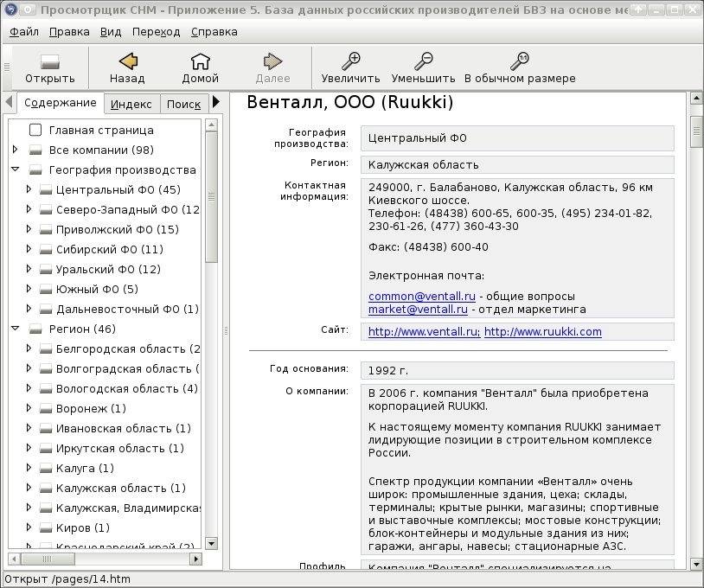Click the book icon beside Калуга (1)

[x=45, y=468]
